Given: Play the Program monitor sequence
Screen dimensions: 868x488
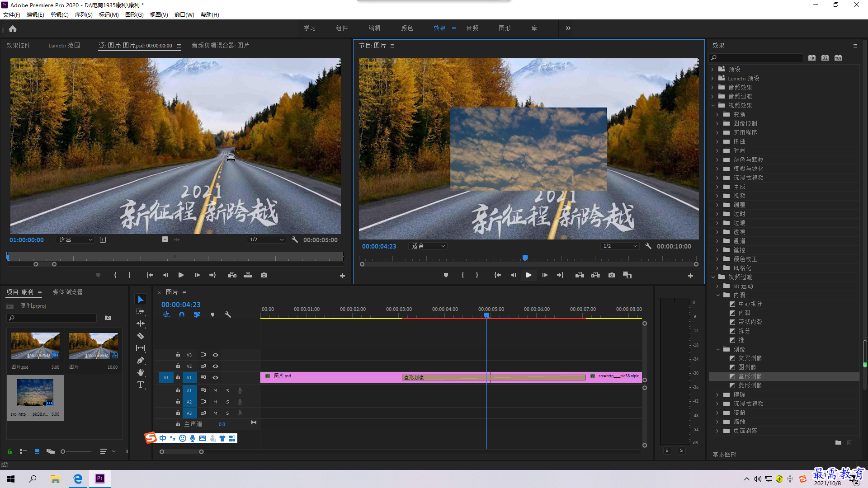Looking at the screenshot, I should [x=528, y=275].
